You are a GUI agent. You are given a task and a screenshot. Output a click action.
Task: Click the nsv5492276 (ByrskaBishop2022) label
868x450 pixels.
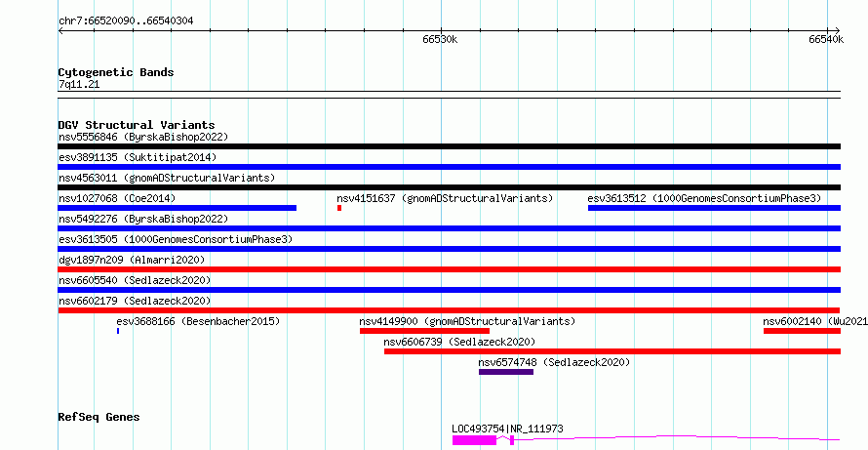tap(143, 219)
